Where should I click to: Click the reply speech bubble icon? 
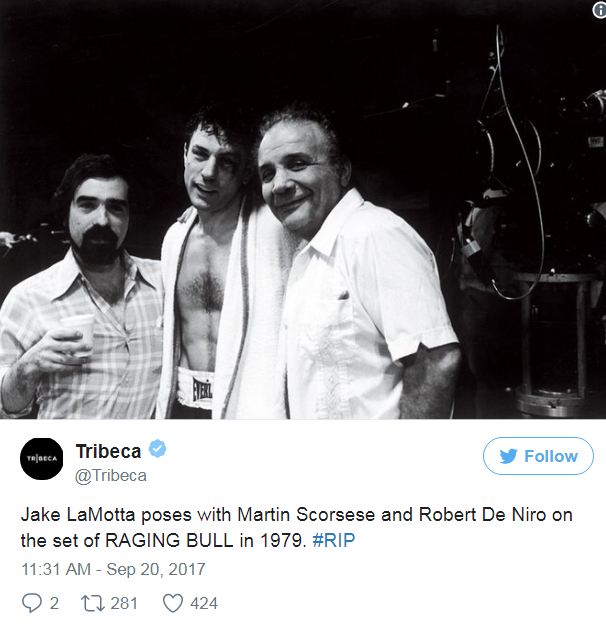point(31,603)
